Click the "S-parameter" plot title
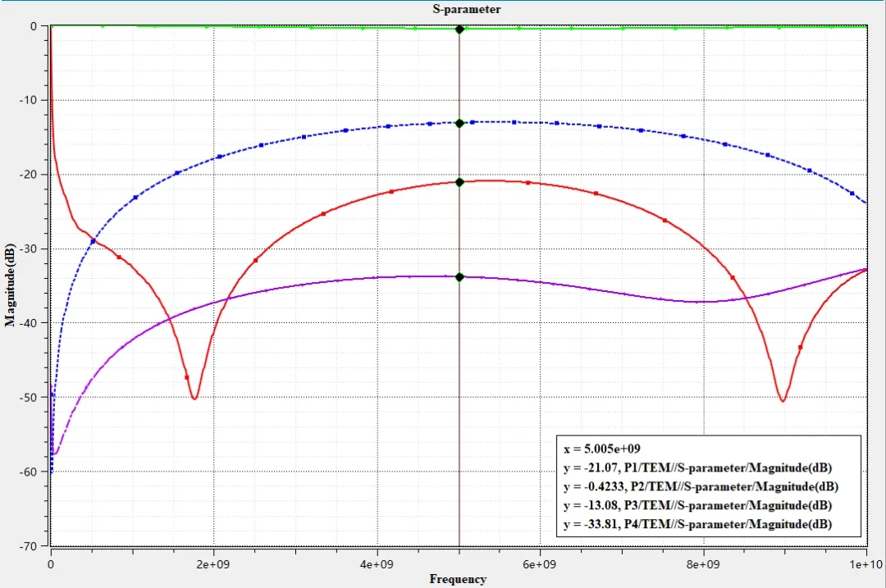 467,9
